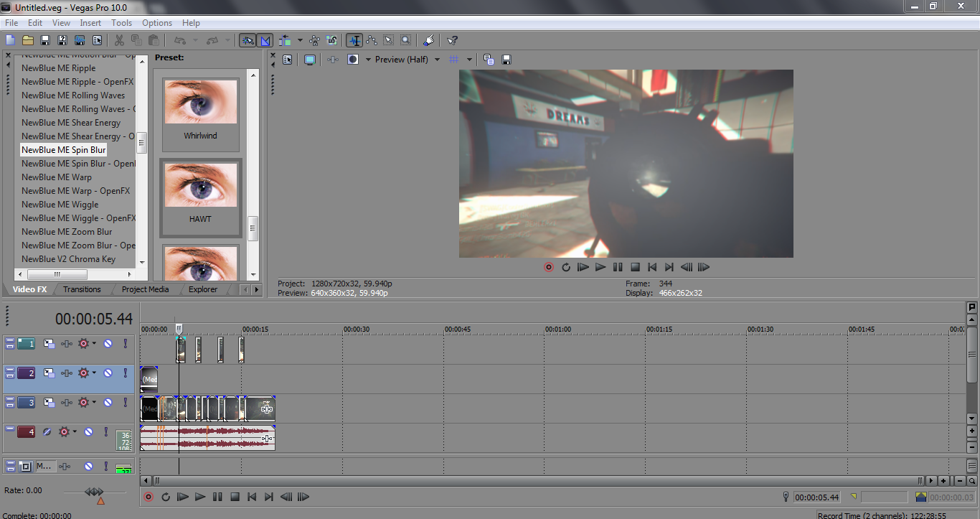This screenshot has width=980, height=519.
Task: Open the Tools menu
Action: [x=121, y=23]
